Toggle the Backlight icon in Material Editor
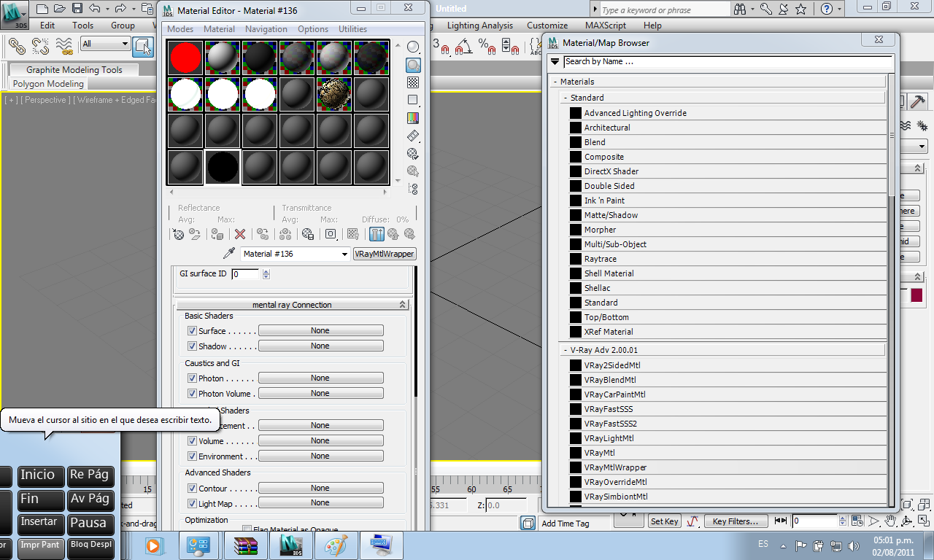The width and height of the screenshot is (934, 560). pyautogui.click(x=413, y=65)
